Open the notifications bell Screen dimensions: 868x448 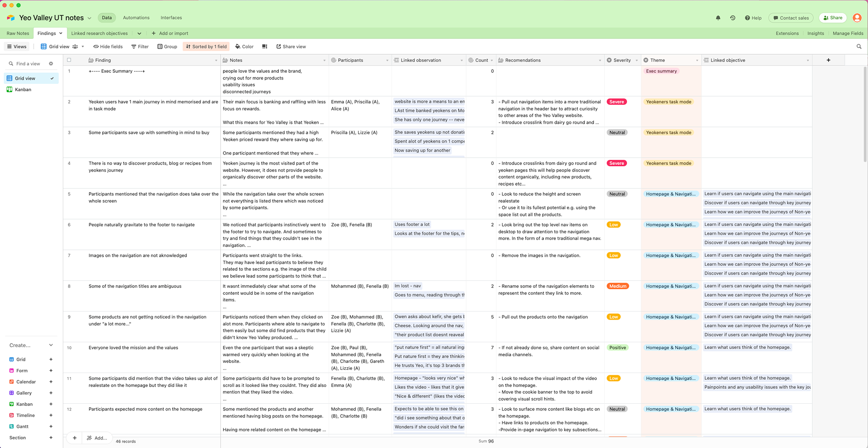point(718,18)
